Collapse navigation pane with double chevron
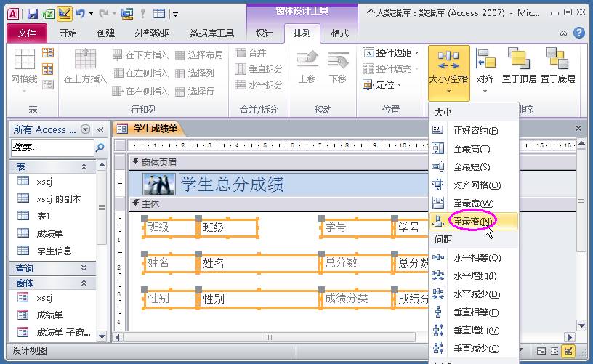The image size is (593, 364). tap(100, 129)
